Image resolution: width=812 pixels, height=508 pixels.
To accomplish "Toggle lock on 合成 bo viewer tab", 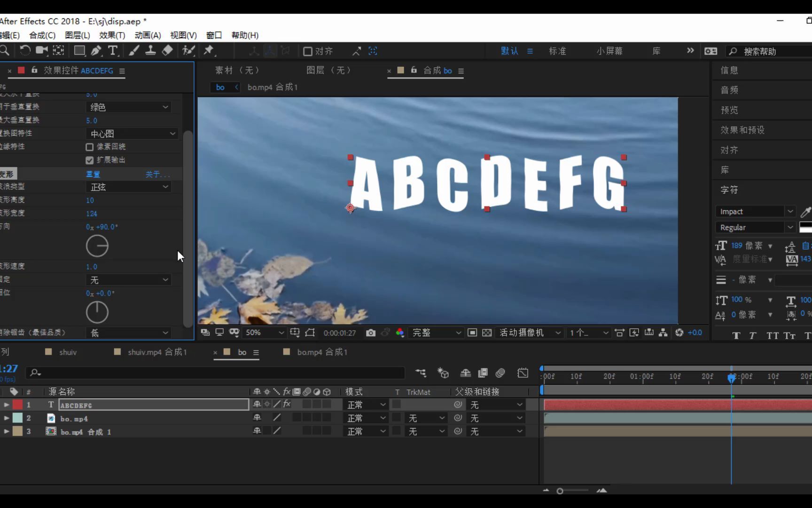I will click(x=414, y=70).
